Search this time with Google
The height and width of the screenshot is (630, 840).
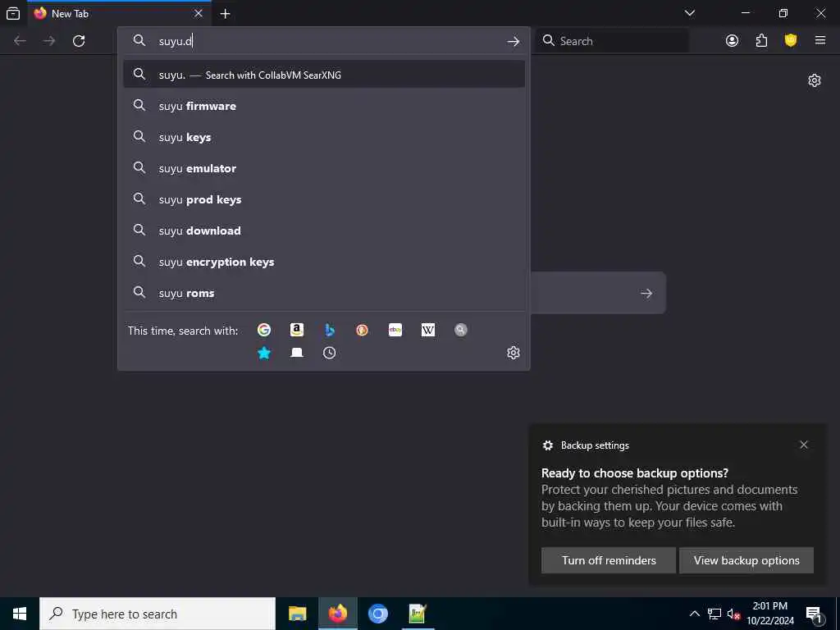pyautogui.click(x=263, y=330)
